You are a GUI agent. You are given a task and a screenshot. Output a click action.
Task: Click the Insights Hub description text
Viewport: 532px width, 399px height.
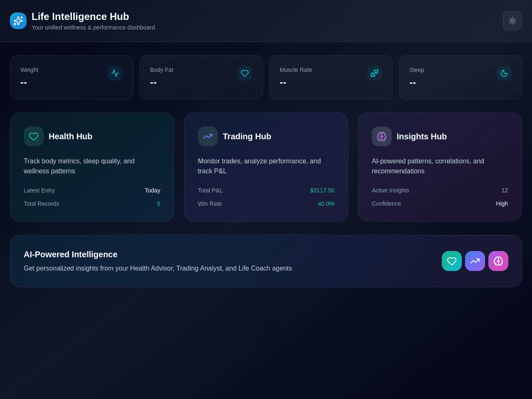[428, 166]
